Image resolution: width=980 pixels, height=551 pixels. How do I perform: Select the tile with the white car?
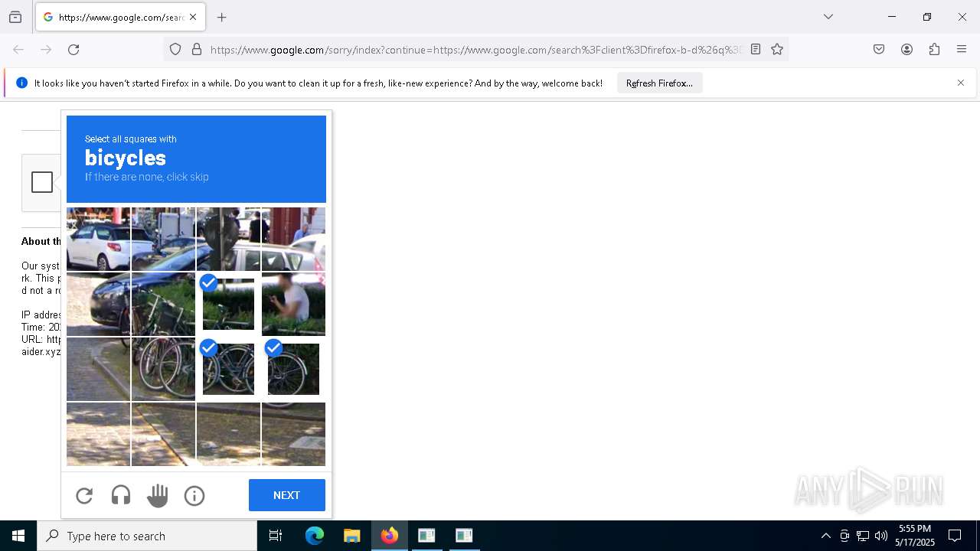click(98, 239)
